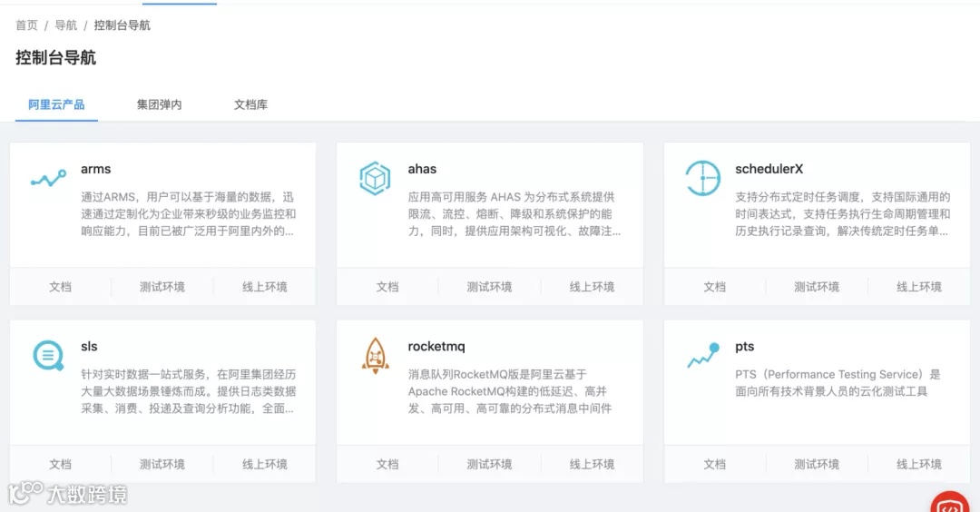Open 文档 for schedulerX
This screenshot has height=512, width=980.
(715, 287)
